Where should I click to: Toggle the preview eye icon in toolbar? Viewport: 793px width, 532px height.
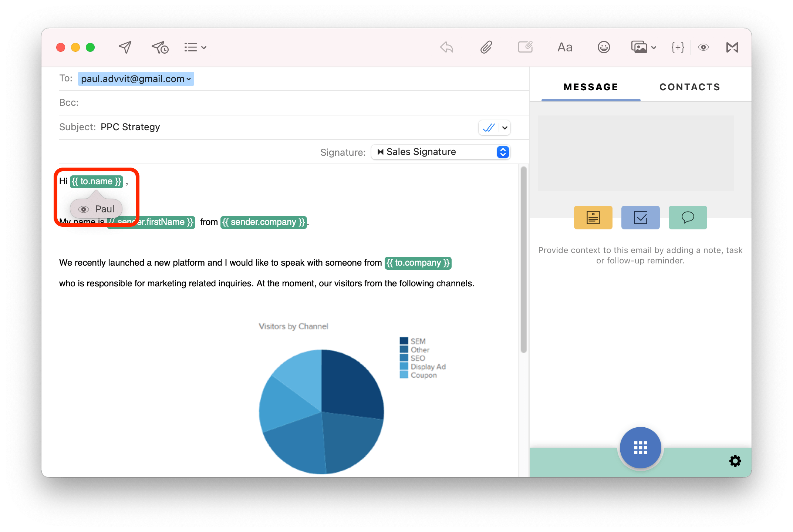click(x=703, y=47)
